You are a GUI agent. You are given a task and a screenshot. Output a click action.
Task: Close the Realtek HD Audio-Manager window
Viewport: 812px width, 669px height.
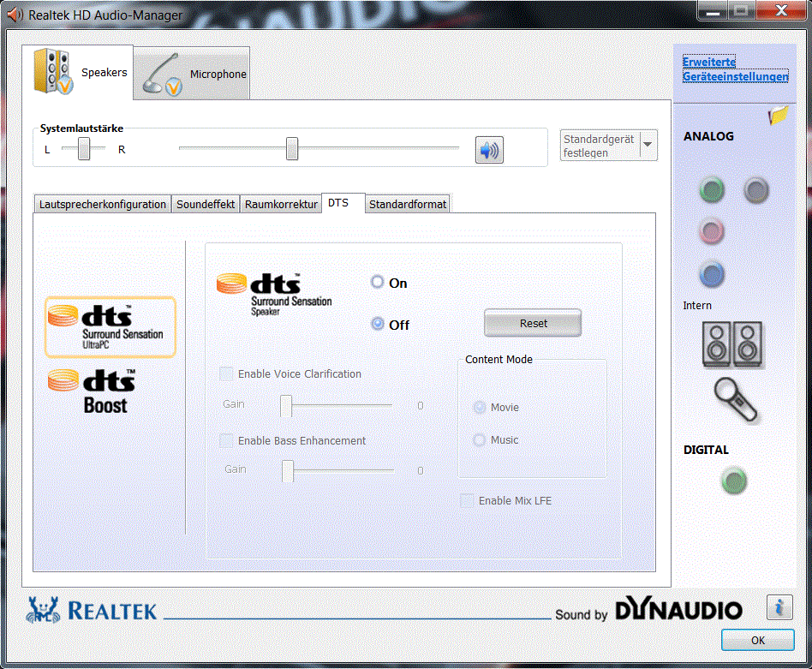coord(781,9)
